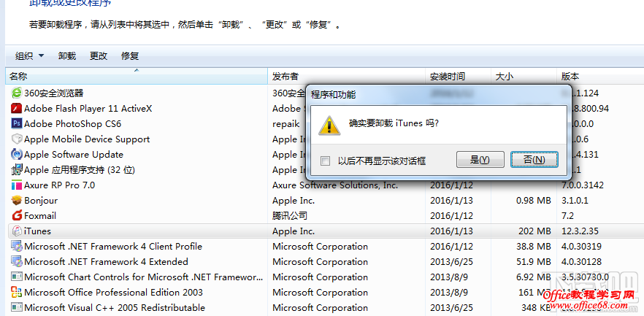Click the 更改 toolbar command

coord(99,55)
